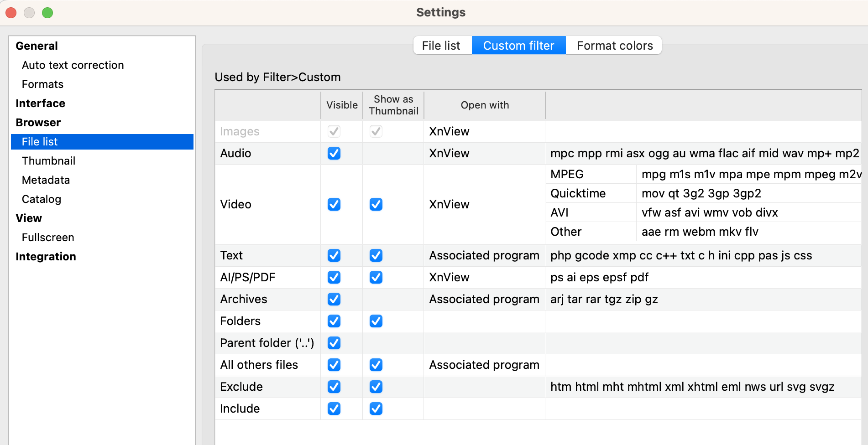
Task: Uncheck Show as Thumbnail for Folders
Action: tap(376, 321)
